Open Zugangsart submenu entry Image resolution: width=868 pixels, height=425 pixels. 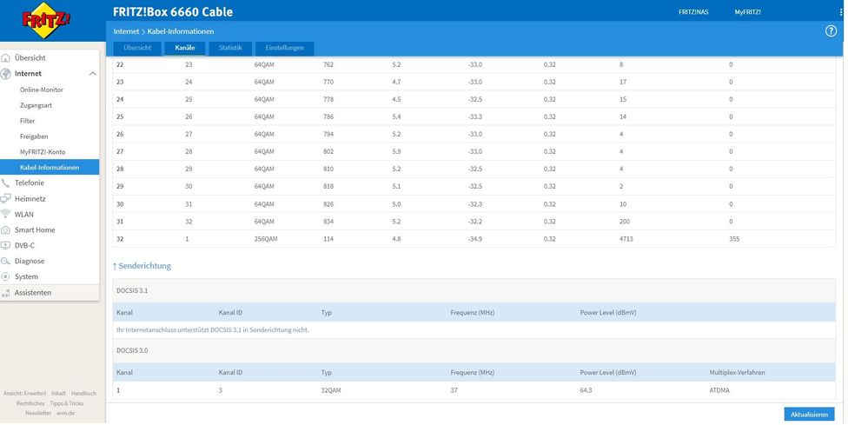pos(36,105)
